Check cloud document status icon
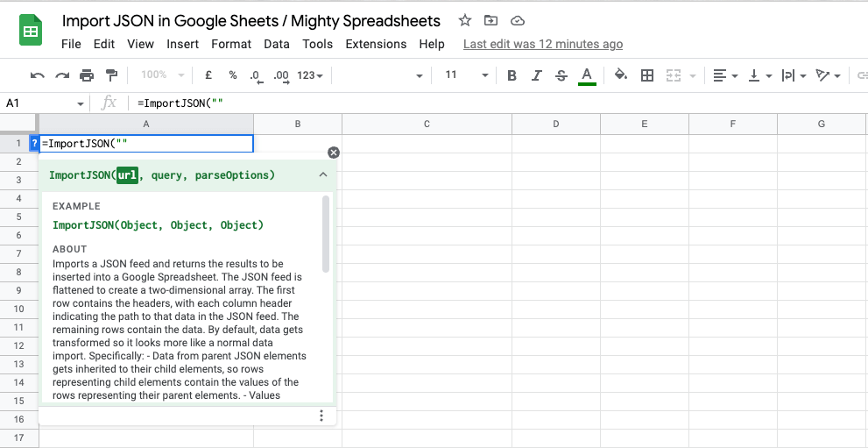 point(517,21)
